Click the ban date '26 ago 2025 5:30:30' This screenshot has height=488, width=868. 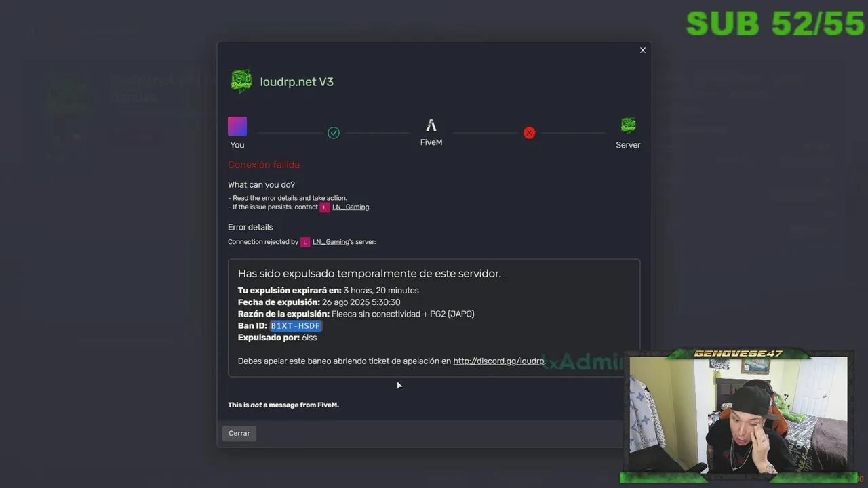point(361,302)
